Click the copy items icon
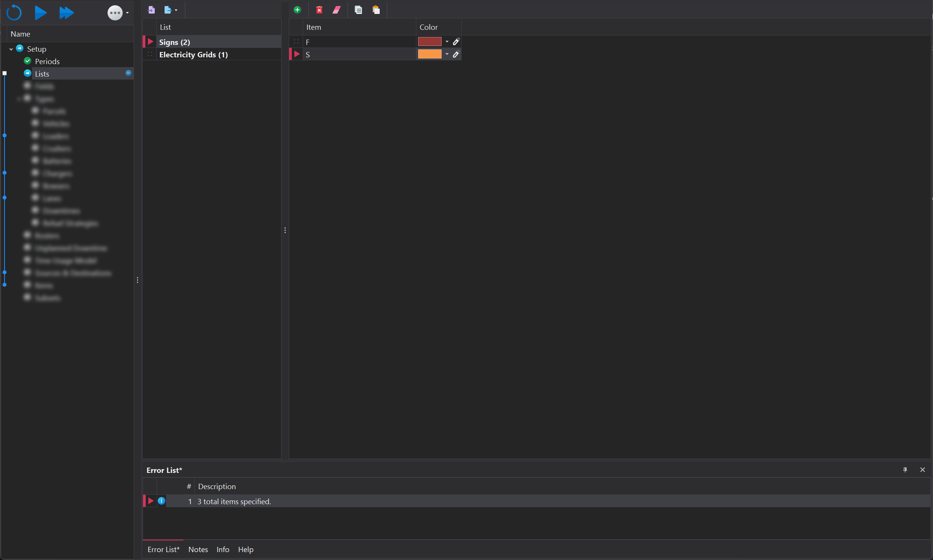933x560 pixels. tap(358, 10)
